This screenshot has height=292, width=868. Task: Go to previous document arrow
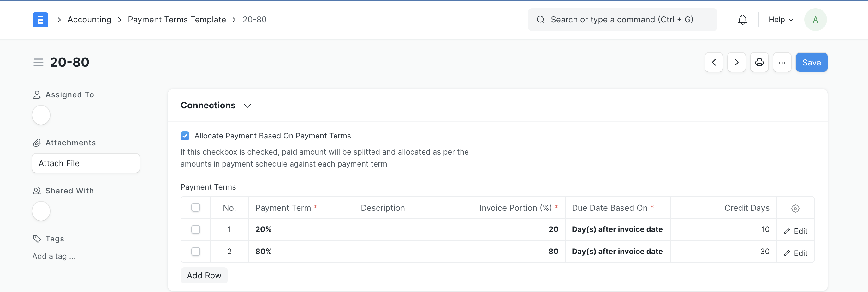(x=714, y=62)
